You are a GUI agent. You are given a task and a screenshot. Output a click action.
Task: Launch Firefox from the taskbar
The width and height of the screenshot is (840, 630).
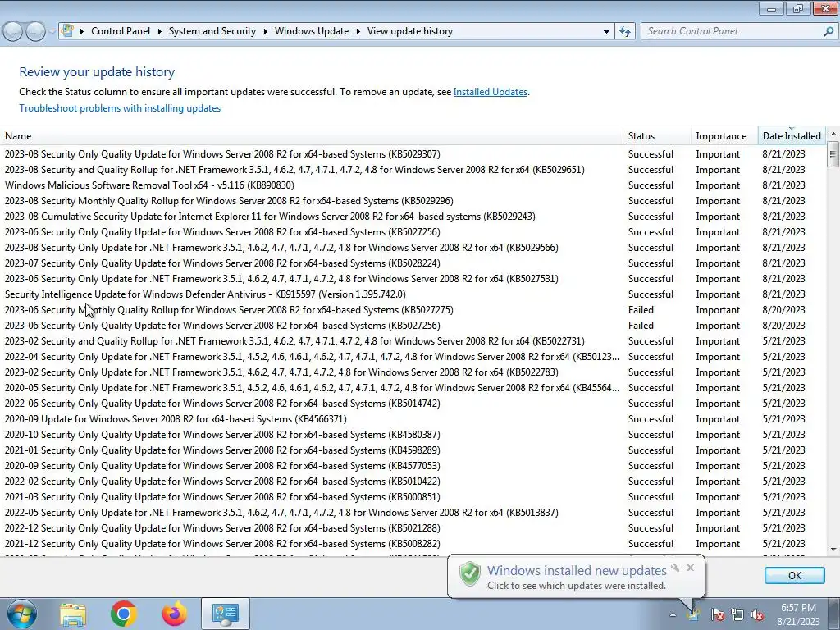tap(175, 614)
